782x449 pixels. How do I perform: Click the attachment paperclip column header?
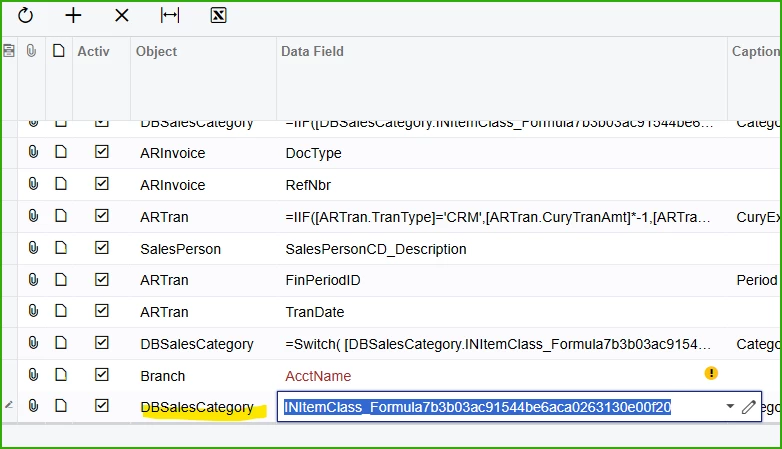pos(31,51)
